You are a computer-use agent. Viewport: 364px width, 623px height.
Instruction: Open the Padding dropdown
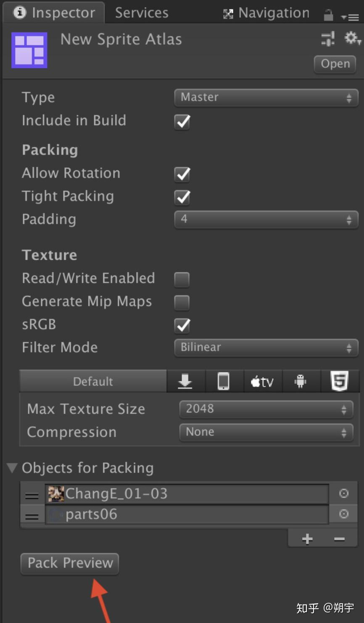pos(266,219)
